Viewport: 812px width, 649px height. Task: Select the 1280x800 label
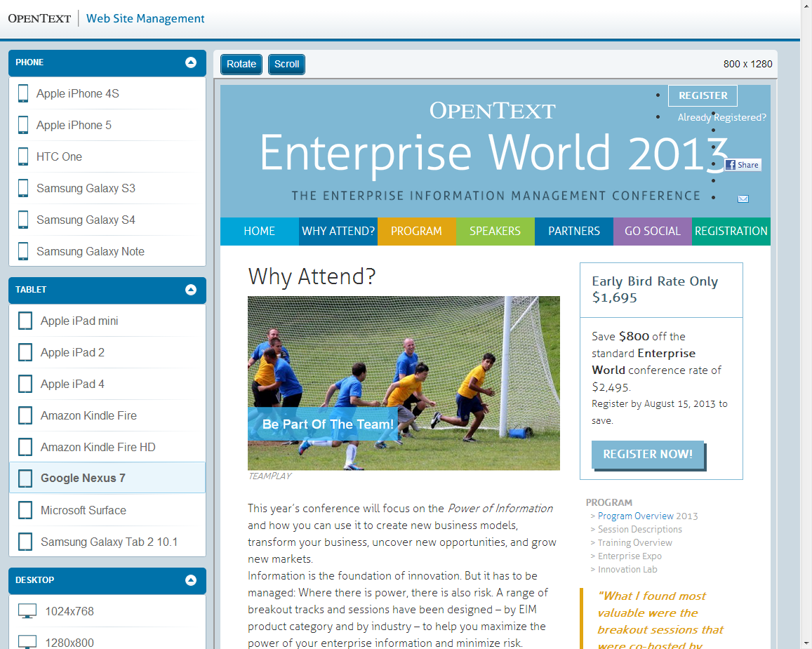(69, 643)
